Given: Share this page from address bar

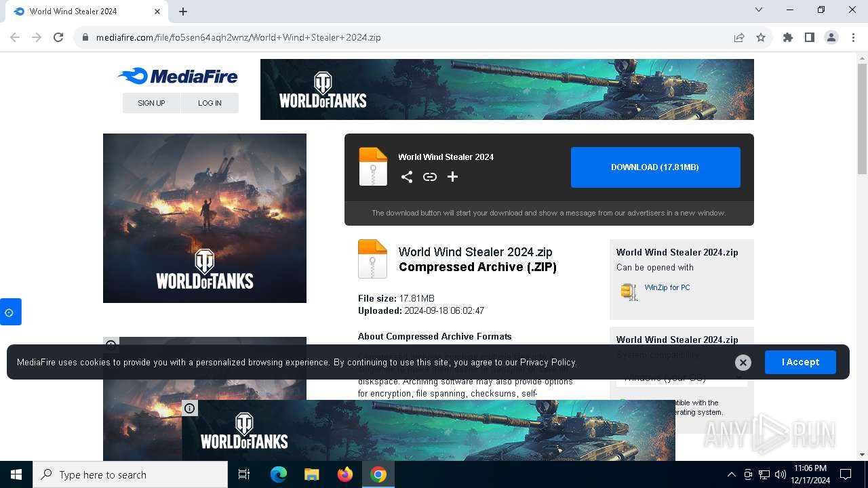Looking at the screenshot, I should (739, 37).
